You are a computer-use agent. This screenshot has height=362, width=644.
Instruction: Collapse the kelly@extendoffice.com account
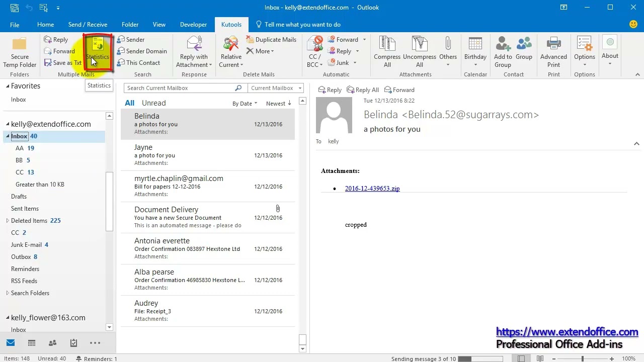(x=8, y=124)
